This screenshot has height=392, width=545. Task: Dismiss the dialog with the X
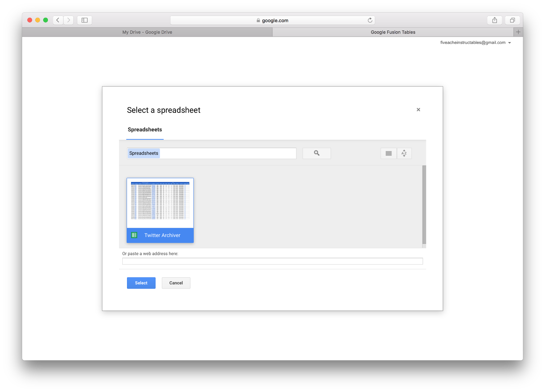click(418, 109)
